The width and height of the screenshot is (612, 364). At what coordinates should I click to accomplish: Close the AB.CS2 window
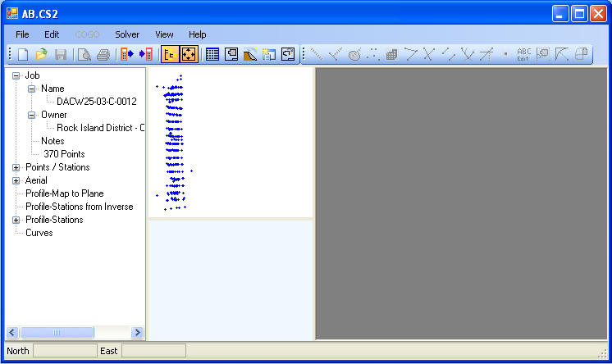click(598, 14)
